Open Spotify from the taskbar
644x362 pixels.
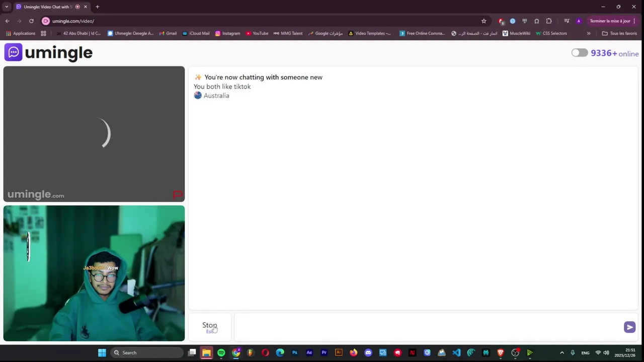coord(221,352)
